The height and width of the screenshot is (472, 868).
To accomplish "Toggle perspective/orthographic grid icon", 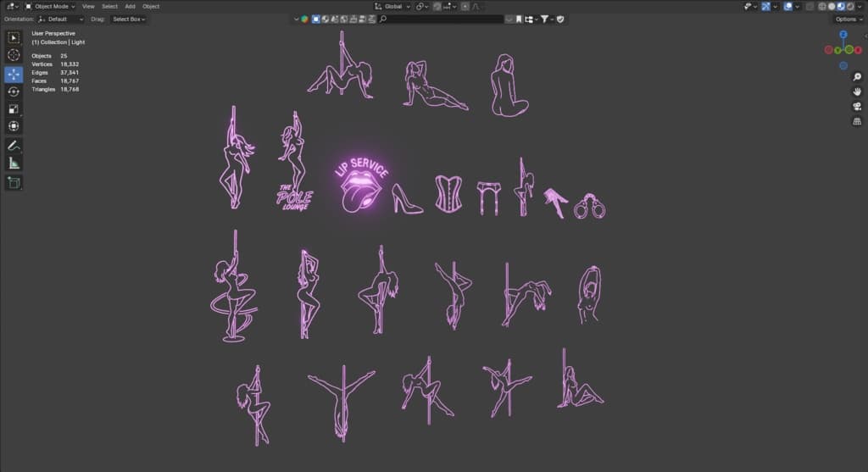I will point(857,121).
